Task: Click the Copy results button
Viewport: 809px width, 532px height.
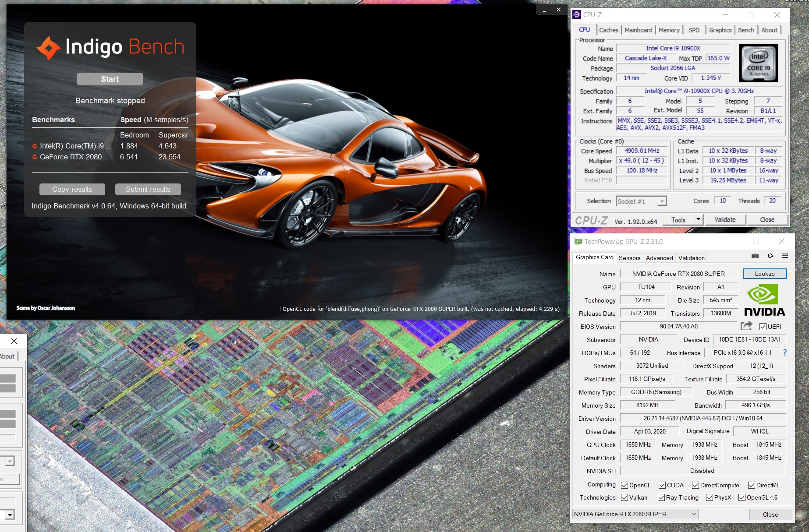Action: 72,189
